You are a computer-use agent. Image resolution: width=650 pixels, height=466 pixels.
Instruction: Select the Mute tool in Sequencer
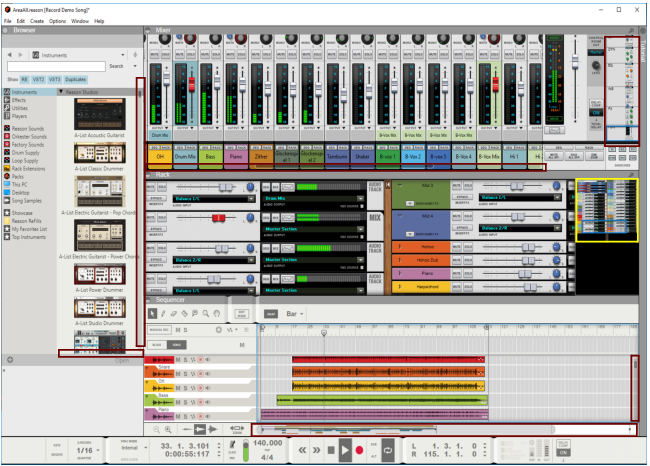[195, 314]
